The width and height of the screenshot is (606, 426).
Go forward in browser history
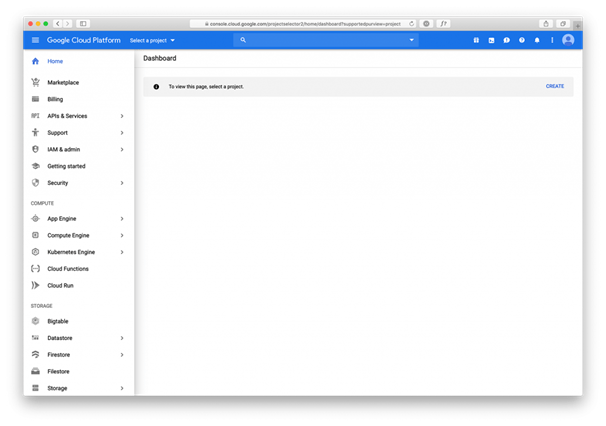(67, 24)
